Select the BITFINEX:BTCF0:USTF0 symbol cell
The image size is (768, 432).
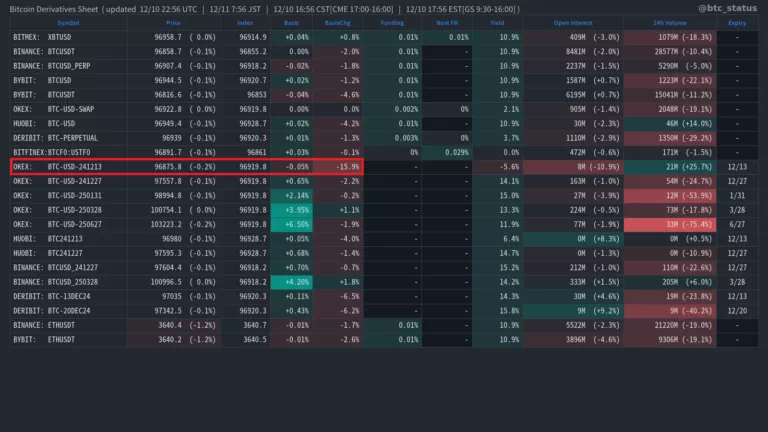tap(68, 152)
